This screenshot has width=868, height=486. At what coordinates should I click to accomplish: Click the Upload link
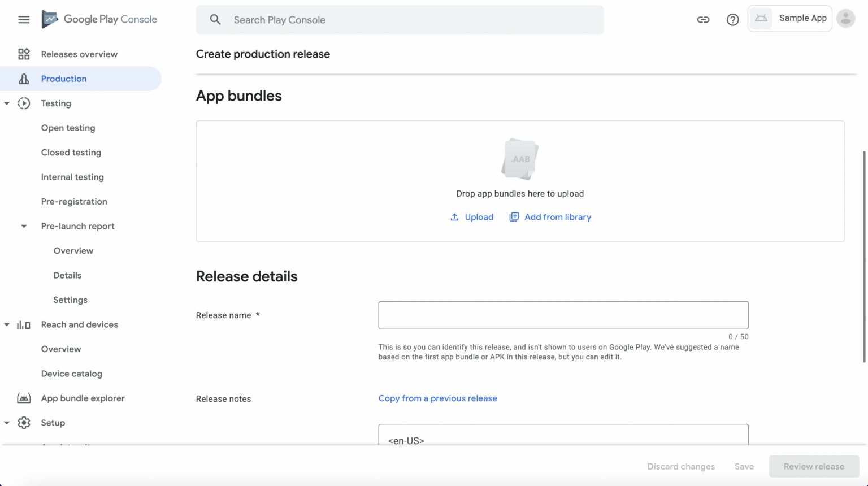[479, 217]
